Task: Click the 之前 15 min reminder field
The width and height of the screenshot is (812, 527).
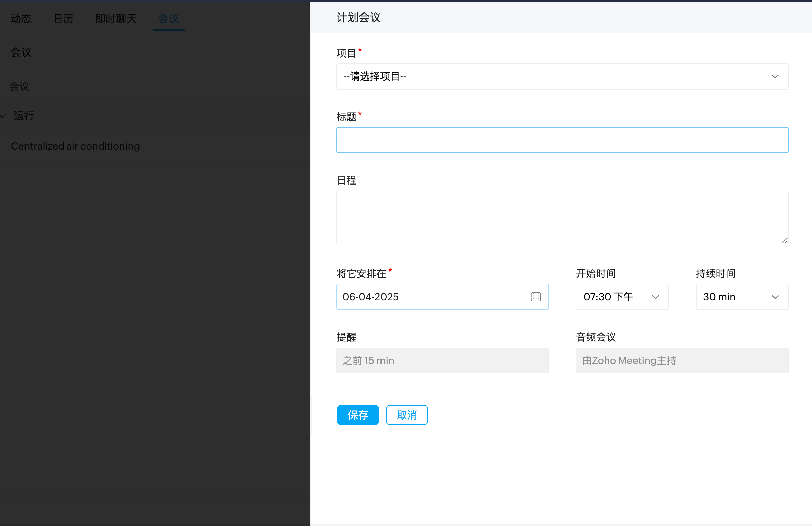Action: click(442, 360)
